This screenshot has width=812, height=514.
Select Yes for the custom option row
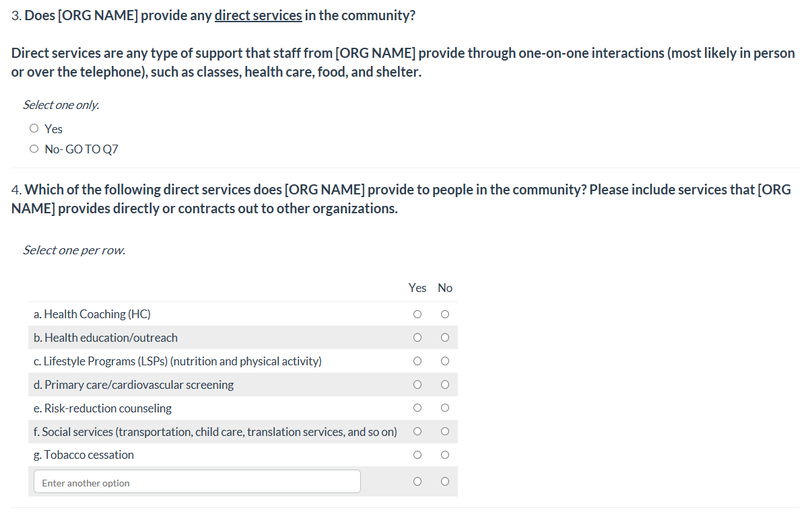[417, 481]
